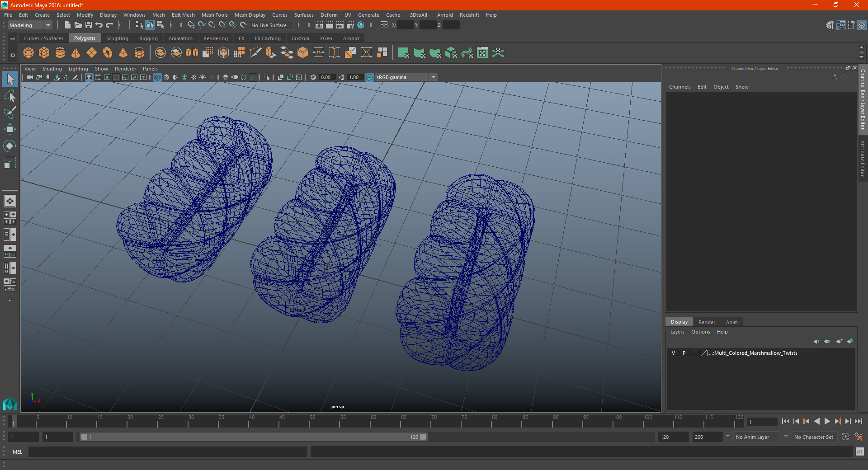Play the animation forwards
This screenshot has width=868, height=470.
tap(827, 421)
